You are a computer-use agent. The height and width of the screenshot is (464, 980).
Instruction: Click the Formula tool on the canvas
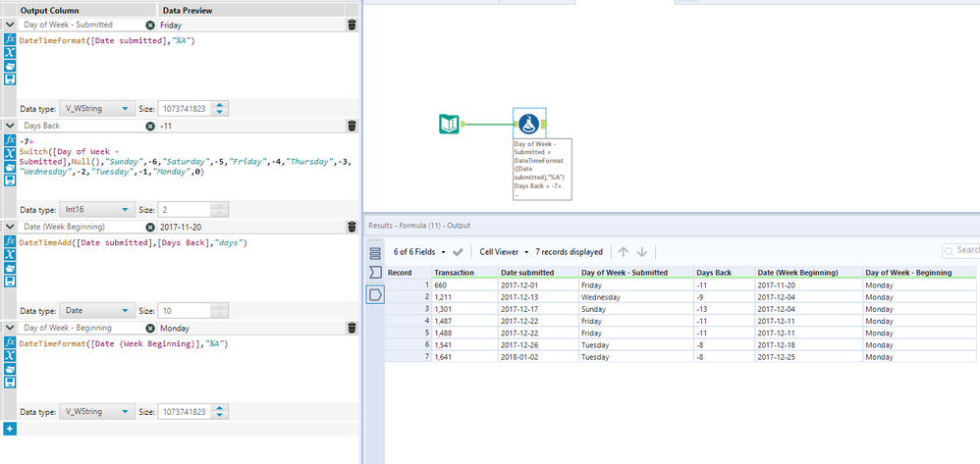(x=530, y=124)
